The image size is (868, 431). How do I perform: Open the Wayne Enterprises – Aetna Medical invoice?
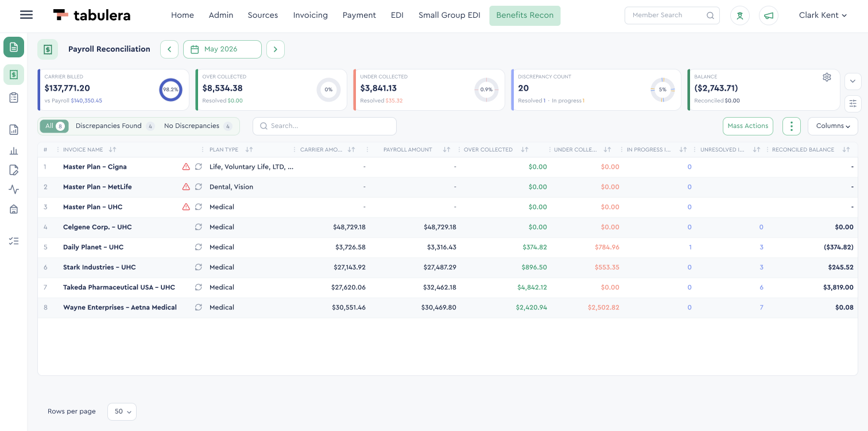(120, 308)
